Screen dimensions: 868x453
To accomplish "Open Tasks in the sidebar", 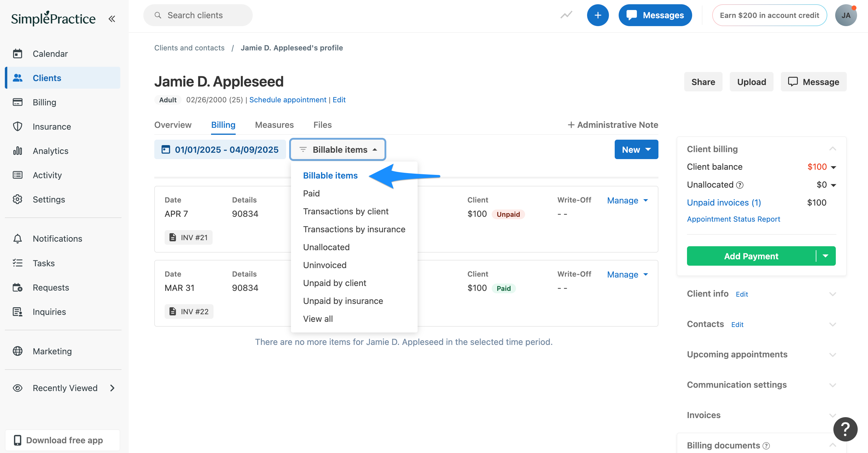I will 43,263.
